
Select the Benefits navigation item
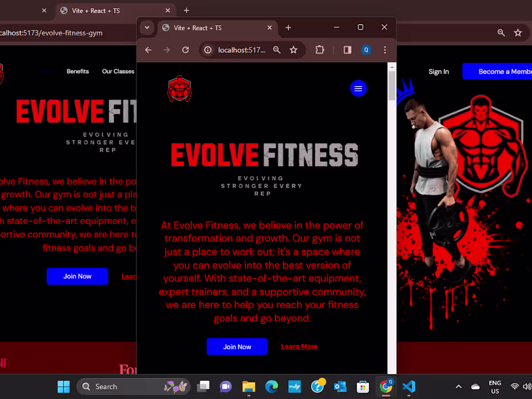78,71
